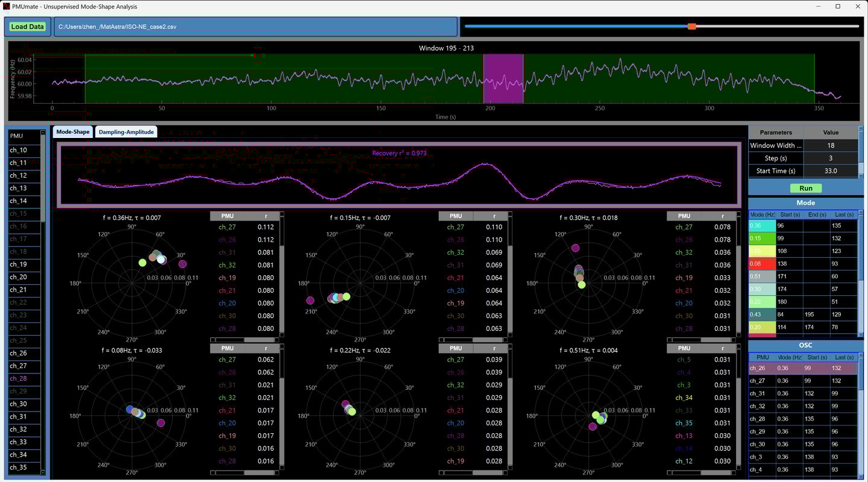Pick the green 0.15 cell in the Mode table

[762, 239]
